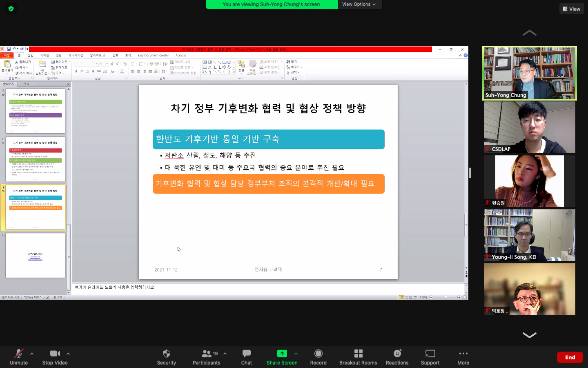The height and width of the screenshot is (368, 588).
Task: Click the Reset (원래대로) slide icon
Action: coord(59,67)
